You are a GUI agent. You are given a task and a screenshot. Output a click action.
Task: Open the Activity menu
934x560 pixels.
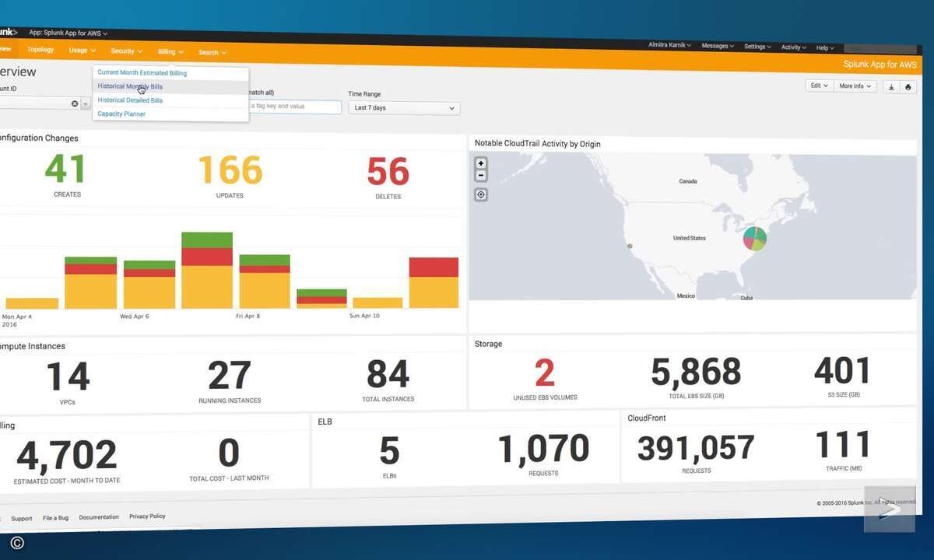(x=793, y=47)
